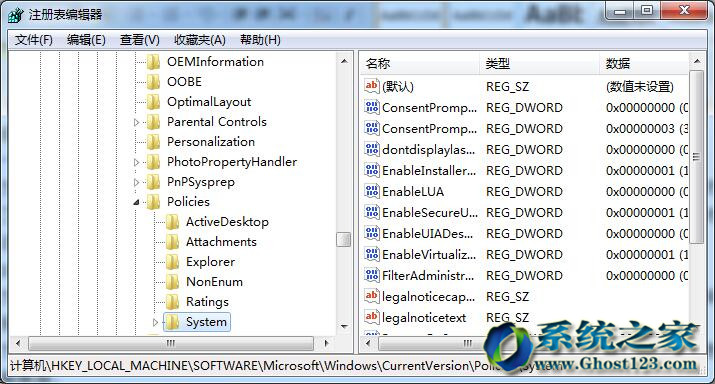Viewport: 715px width, 384px height.
Task: Maximize the Registry Editor window
Action: tap(647, 10)
